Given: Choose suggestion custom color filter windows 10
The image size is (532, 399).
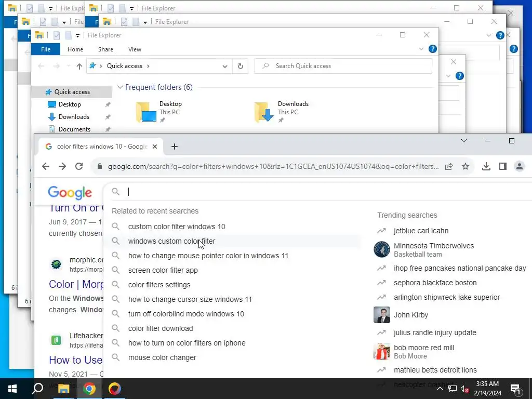Looking at the screenshot, I should [177, 227].
